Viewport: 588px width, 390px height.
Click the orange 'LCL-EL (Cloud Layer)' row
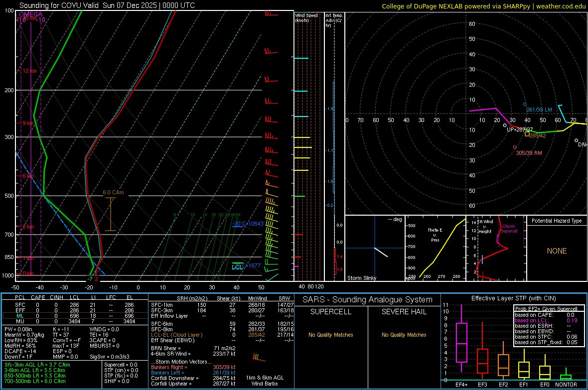[222, 335]
